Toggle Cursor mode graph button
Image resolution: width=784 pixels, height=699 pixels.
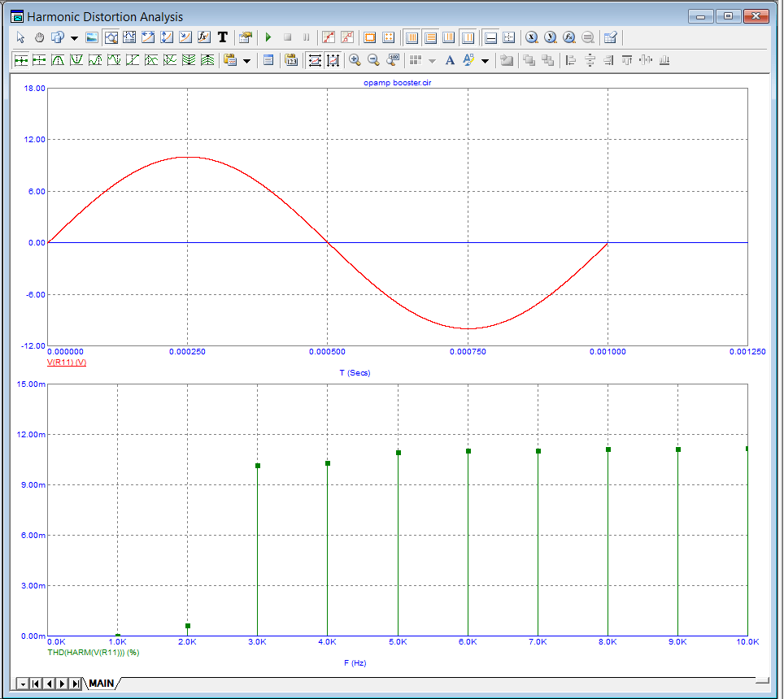pos(129,37)
